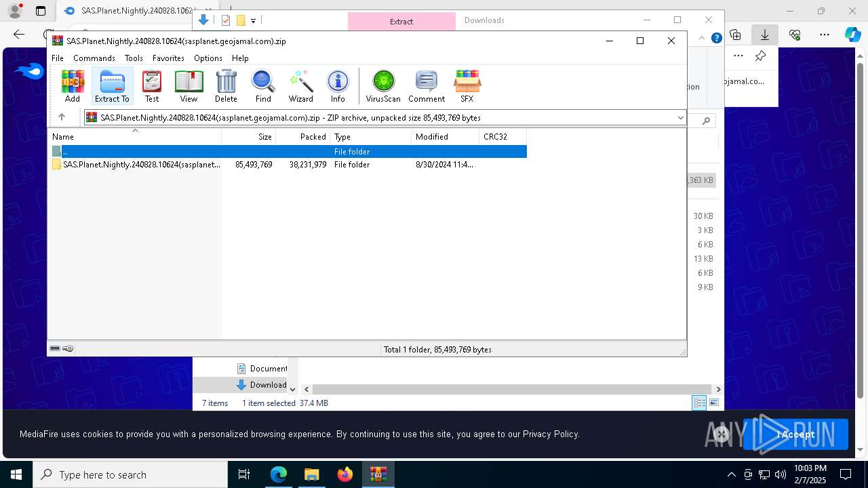Open Task View on taskbar
Viewport: 868px width, 488px height.
(244, 474)
